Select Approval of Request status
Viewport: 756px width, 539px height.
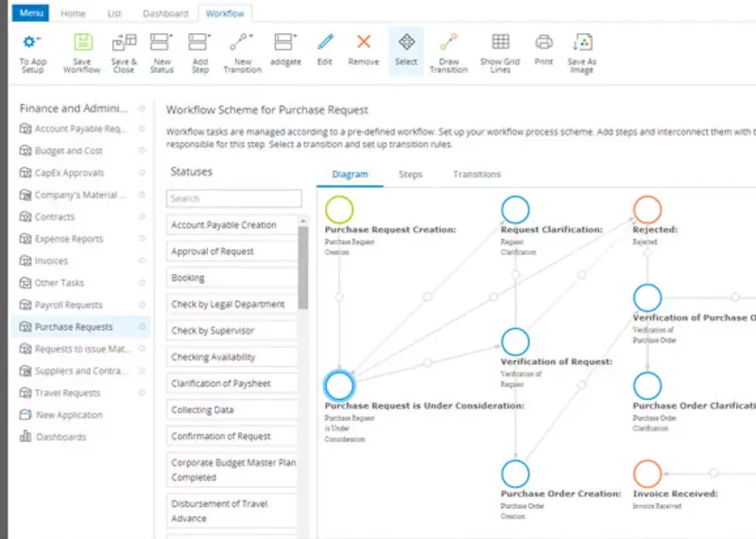[232, 252]
